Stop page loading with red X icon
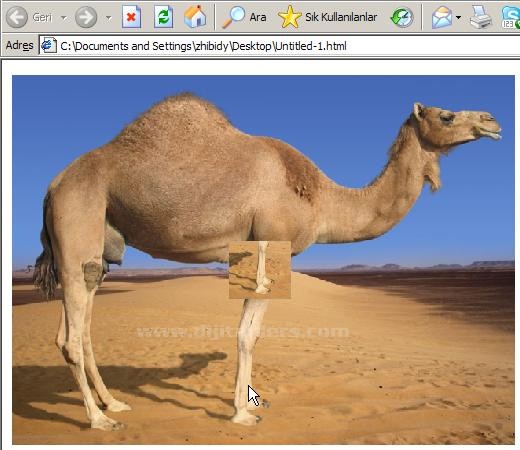520x450 pixels. (x=131, y=17)
